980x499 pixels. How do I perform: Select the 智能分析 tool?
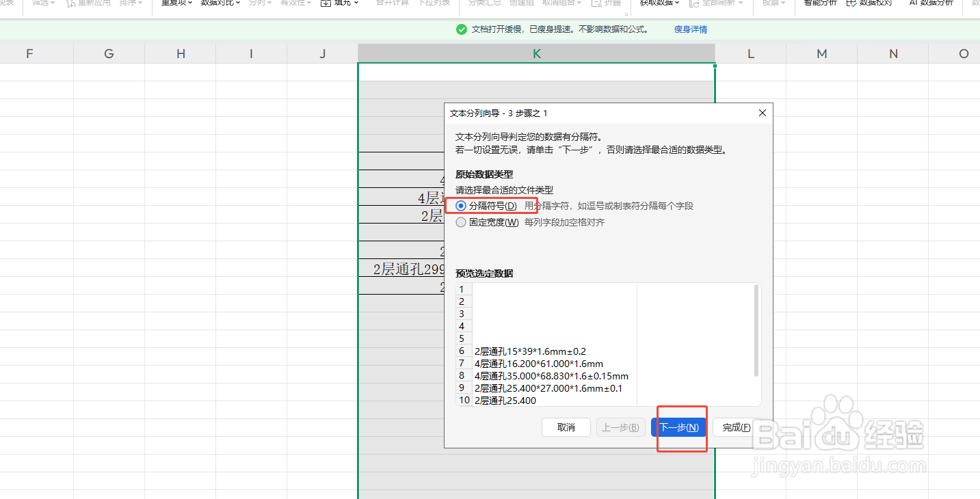[x=819, y=5]
